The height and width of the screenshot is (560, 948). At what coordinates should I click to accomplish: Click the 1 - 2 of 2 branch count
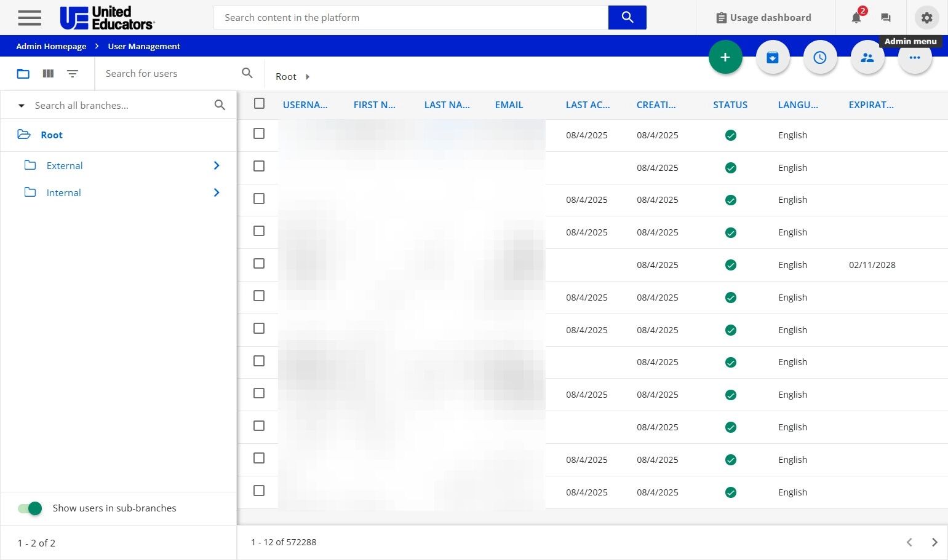(36, 543)
